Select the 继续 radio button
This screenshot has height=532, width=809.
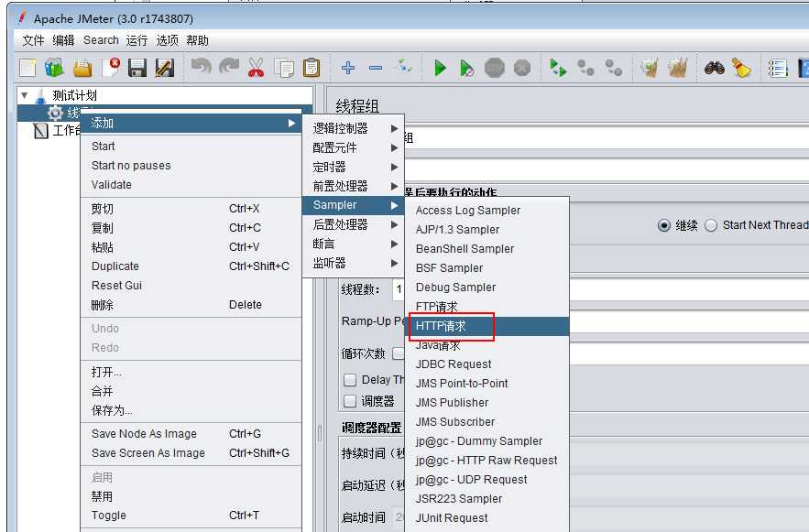pyautogui.click(x=664, y=225)
